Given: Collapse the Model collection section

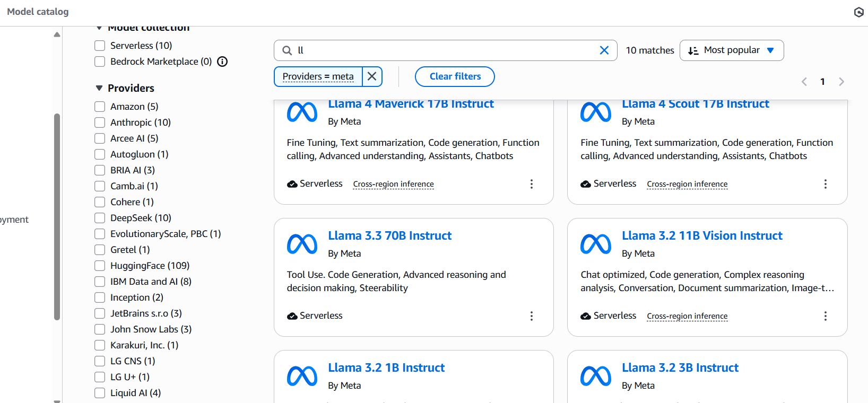Looking at the screenshot, I should click(x=99, y=28).
